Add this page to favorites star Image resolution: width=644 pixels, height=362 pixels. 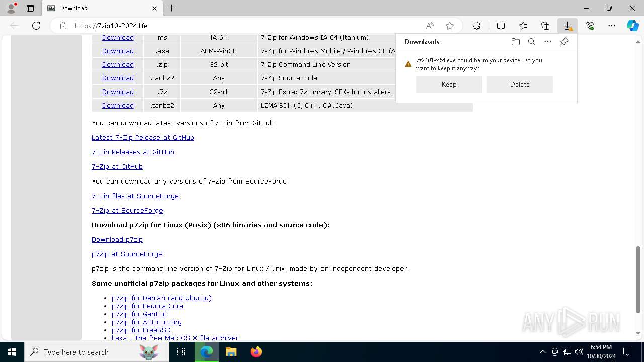[x=450, y=26]
